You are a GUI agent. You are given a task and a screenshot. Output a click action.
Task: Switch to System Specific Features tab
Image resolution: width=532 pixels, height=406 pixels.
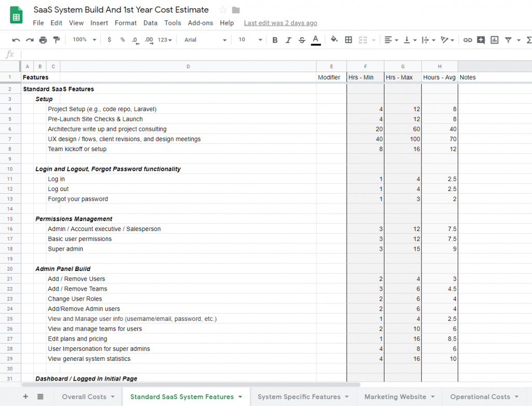[x=299, y=397]
